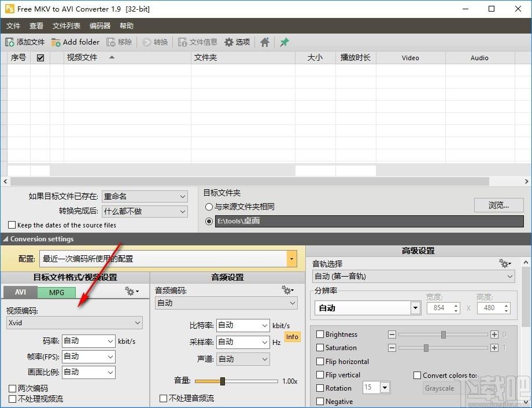Click the target folder path field
This screenshot has height=408, width=532.
pos(369,221)
